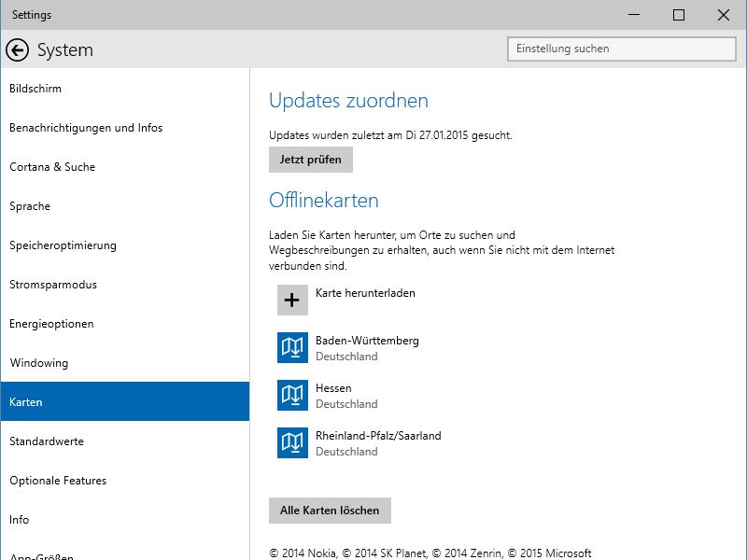Open Energieoptionen section

tap(125, 324)
